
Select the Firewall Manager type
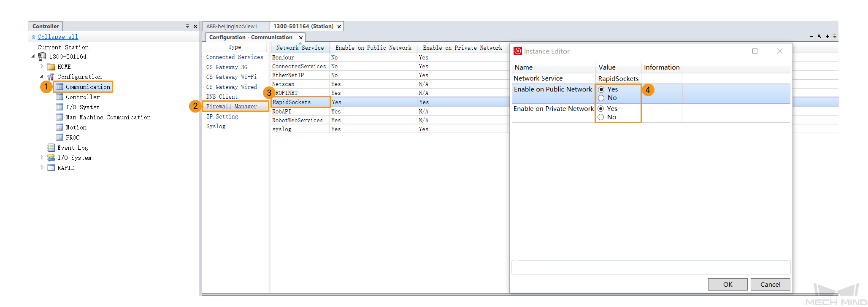(231, 106)
